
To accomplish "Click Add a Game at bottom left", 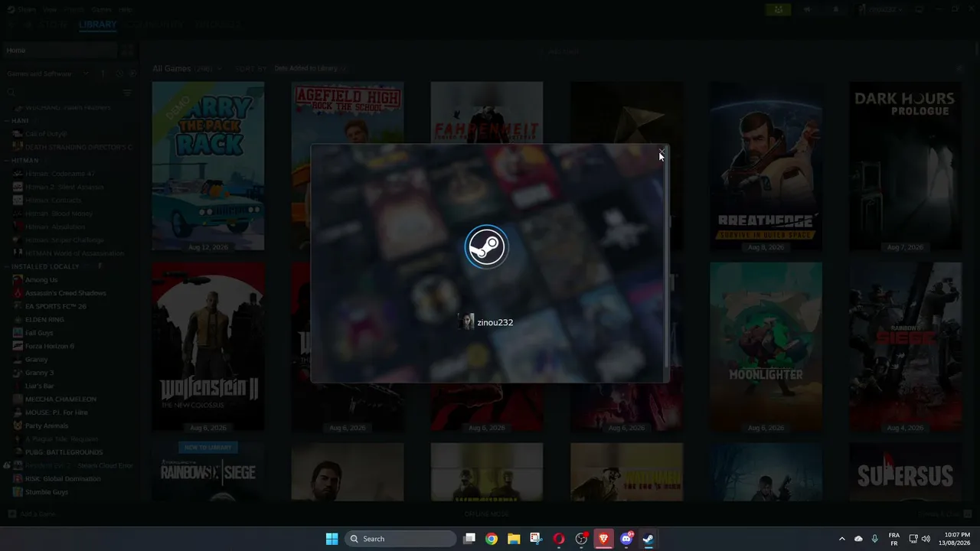I will coord(33,514).
